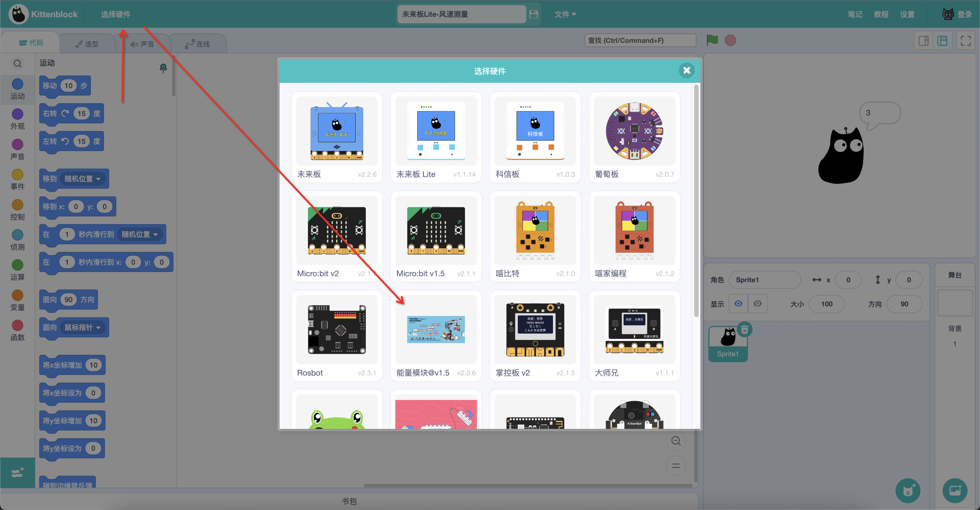Select the Looks 外观 category
The width and height of the screenshot is (980, 510).
pyautogui.click(x=18, y=119)
